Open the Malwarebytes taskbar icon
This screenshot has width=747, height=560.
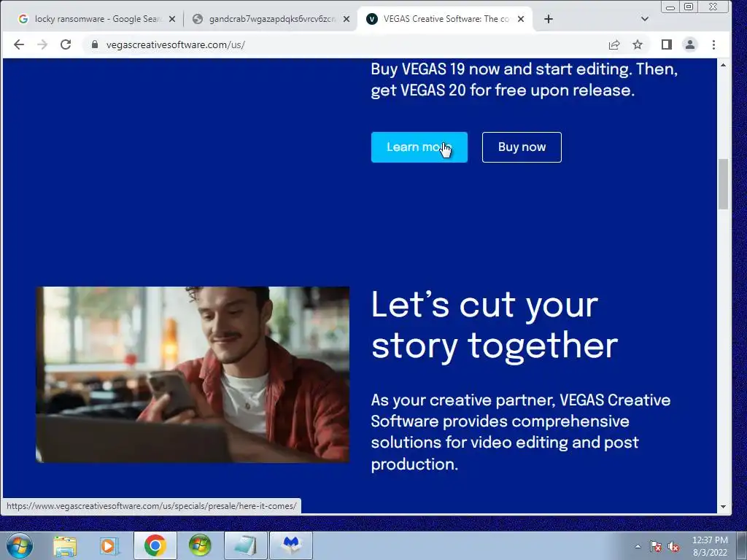point(291,545)
